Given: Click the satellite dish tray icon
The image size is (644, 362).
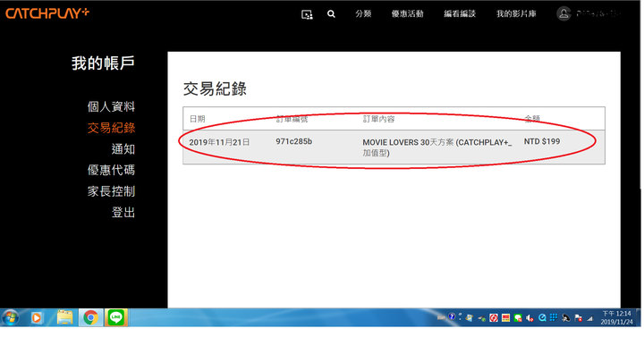Looking at the screenshot, I should [566, 318].
